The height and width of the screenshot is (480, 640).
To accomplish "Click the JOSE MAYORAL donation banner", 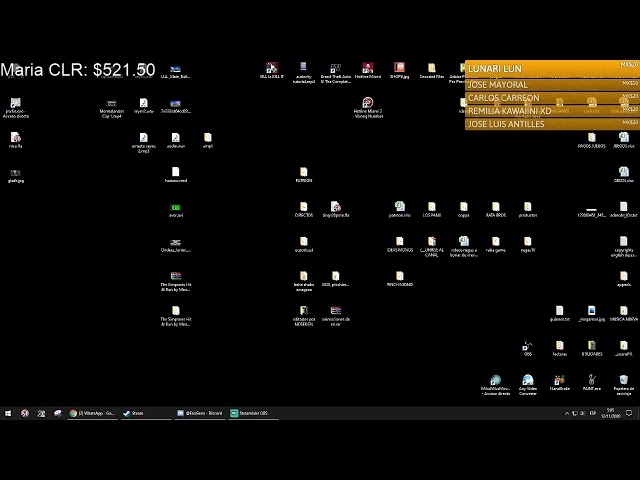I will [552, 84].
